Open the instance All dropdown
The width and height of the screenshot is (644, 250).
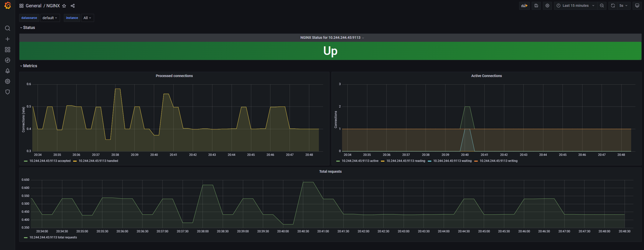[88, 18]
